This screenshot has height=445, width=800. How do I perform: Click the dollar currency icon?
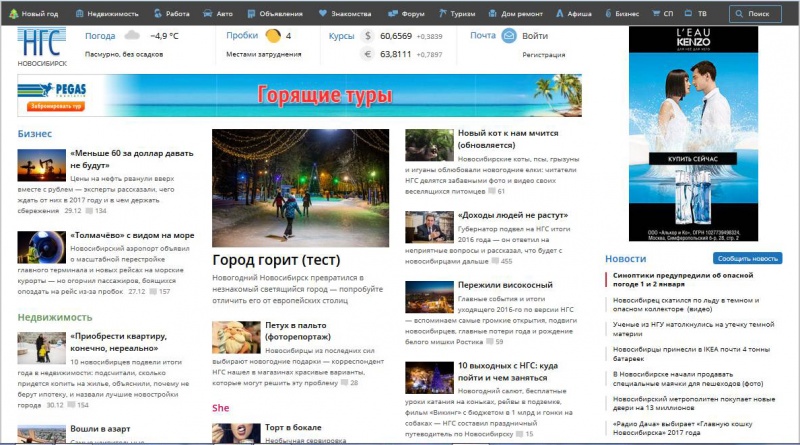point(367,36)
